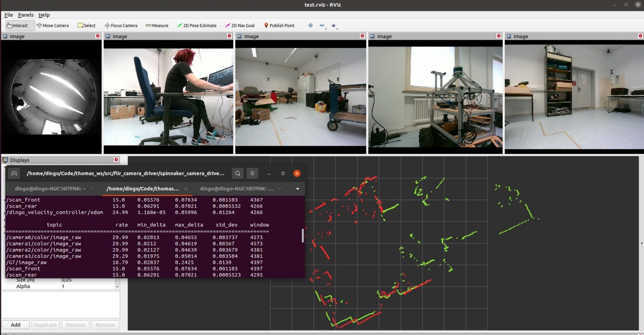Viewport: 644px width, 335px height.
Task: Select the Publish Point tool
Action: [x=279, y=26]
